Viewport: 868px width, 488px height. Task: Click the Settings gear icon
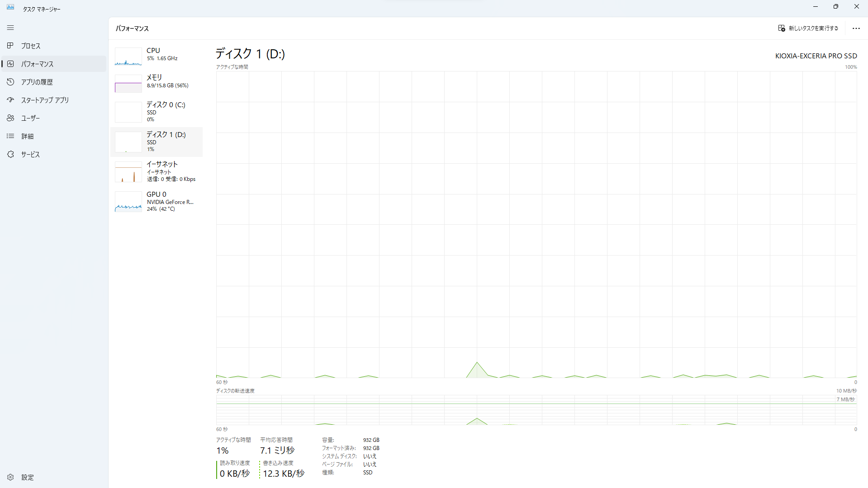10,477
